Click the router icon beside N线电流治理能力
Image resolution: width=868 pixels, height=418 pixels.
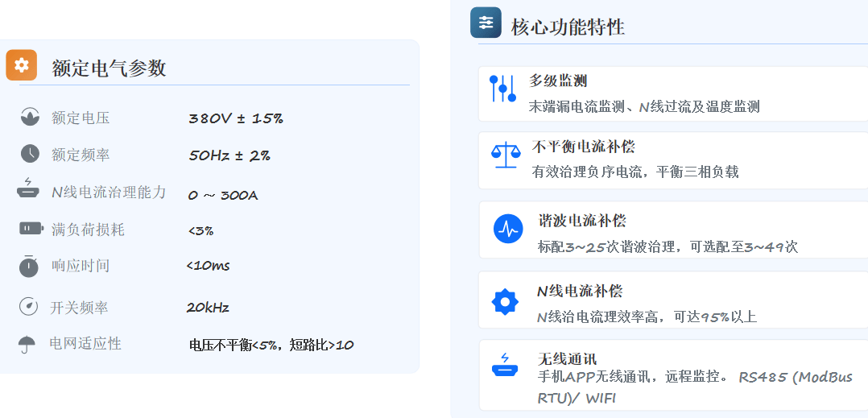tap(27, 188)
